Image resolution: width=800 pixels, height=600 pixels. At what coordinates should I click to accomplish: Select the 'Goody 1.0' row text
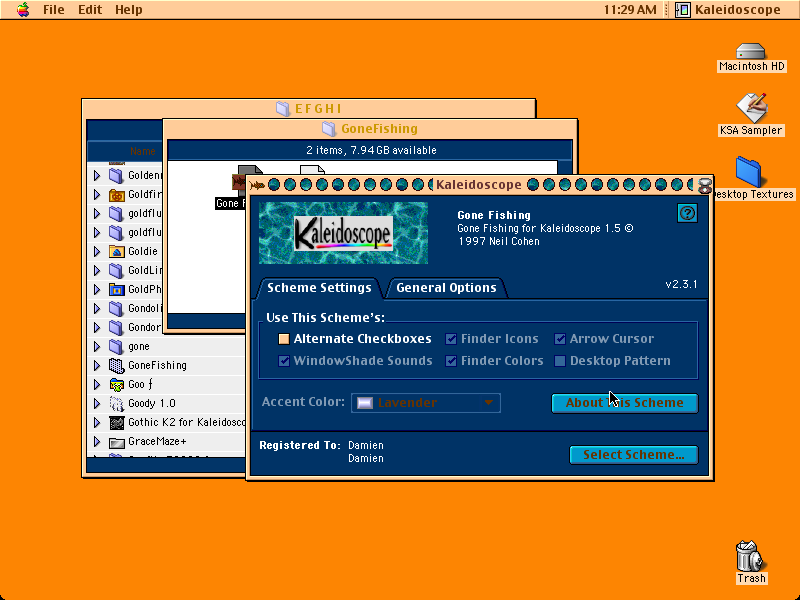pos(152,404)
